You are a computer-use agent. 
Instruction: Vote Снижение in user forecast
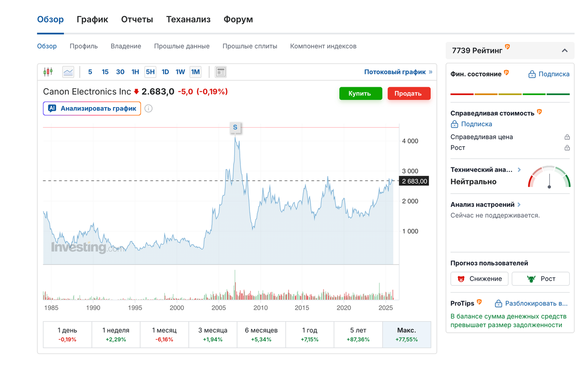click(x=480, y=278)
